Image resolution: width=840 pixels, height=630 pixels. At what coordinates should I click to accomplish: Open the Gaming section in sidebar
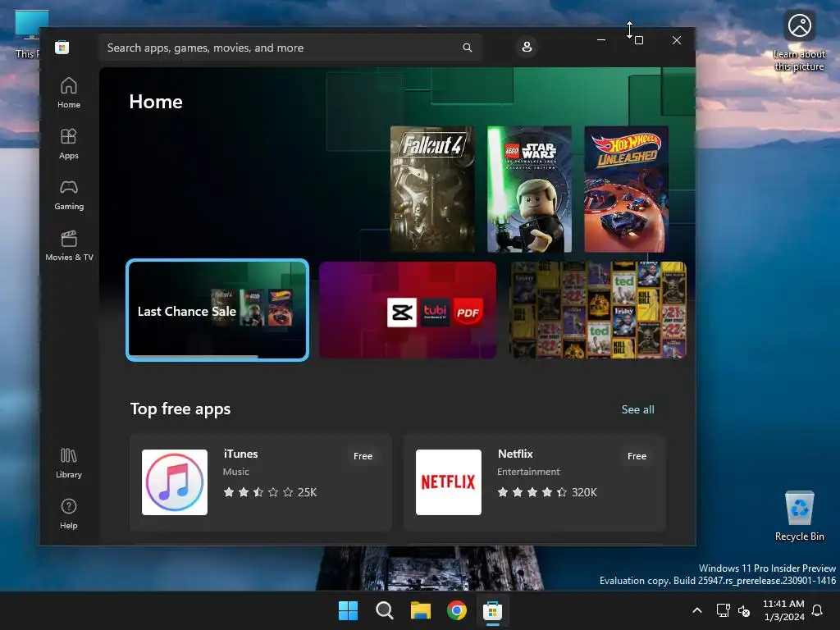point(69,194)
